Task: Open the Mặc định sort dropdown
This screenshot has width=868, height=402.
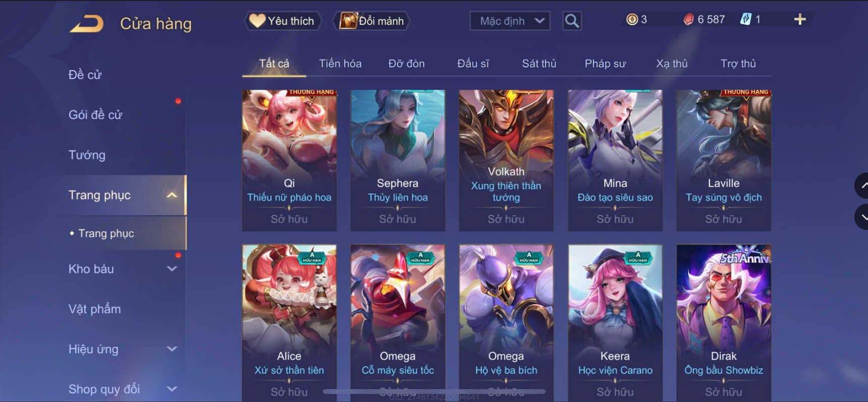Action: 510,21
